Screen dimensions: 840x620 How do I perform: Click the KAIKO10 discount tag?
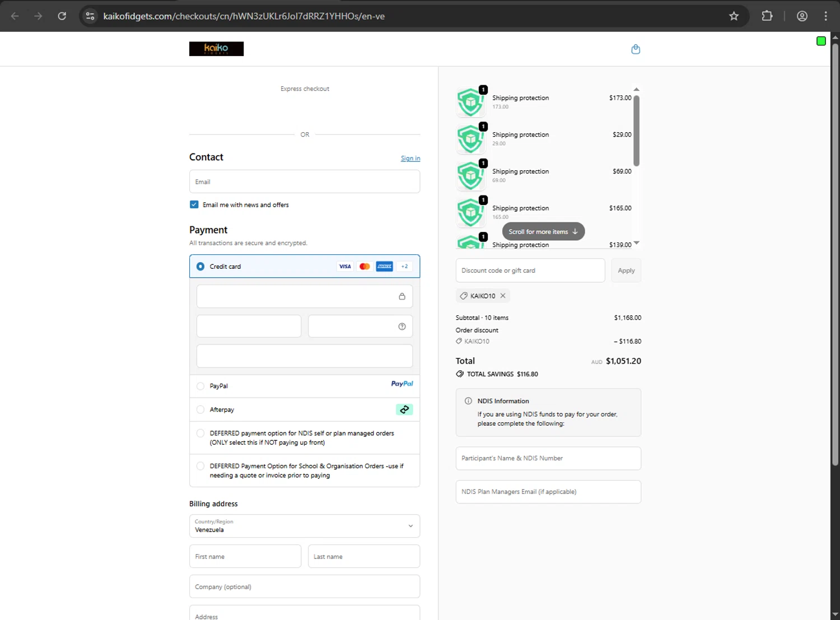click(x=483, y=296)
